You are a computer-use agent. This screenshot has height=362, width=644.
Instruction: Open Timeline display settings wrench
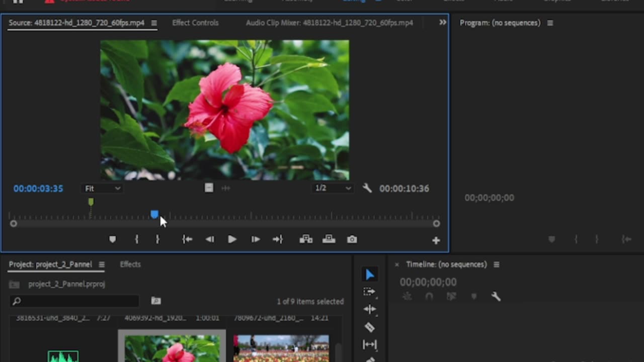pyautogui.click(x=496, y=297)
